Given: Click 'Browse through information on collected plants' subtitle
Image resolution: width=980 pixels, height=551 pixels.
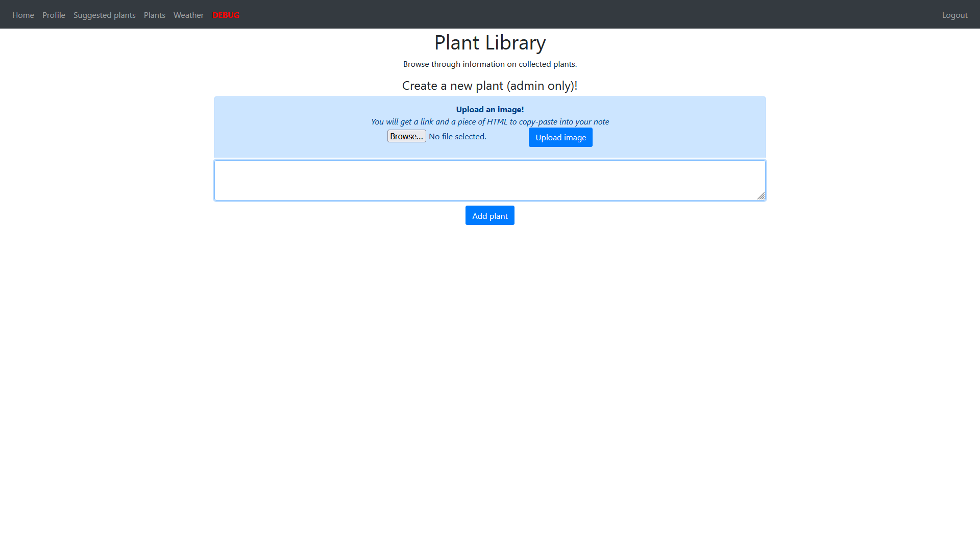Looking at the screenshot, I should click(x=489, y=64).
